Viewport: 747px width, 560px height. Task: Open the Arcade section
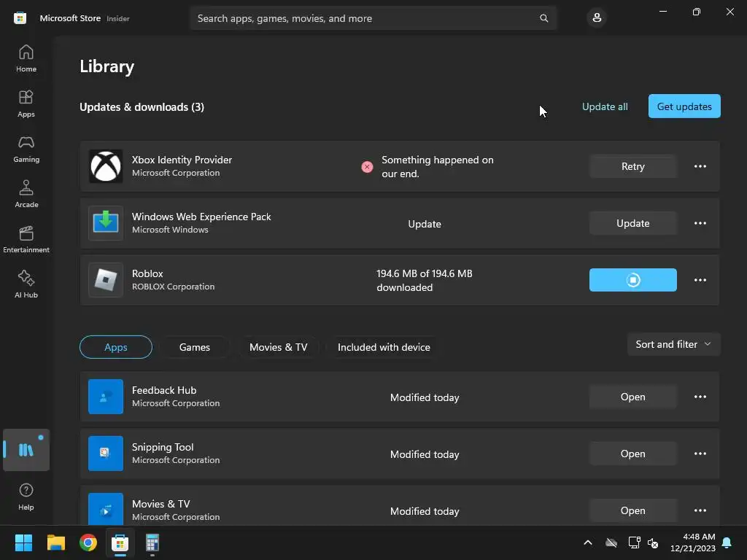(x=26, y=194)
